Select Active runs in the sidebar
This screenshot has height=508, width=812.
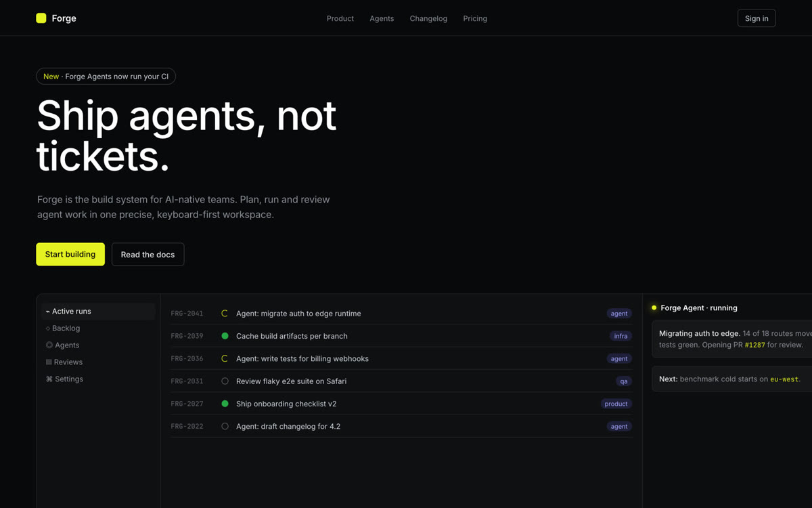[98, 312]
